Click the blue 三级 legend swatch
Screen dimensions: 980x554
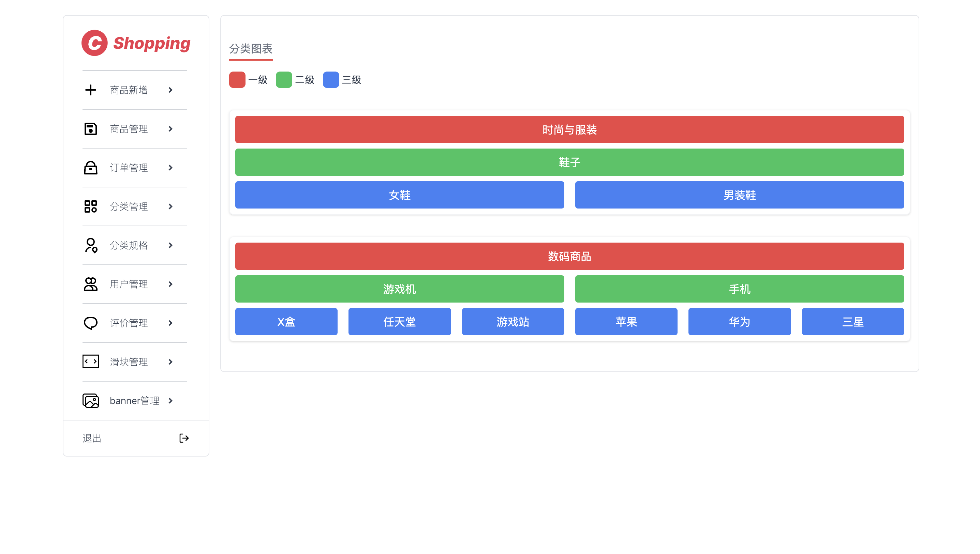pyautogui.click(x=331, y=80)
